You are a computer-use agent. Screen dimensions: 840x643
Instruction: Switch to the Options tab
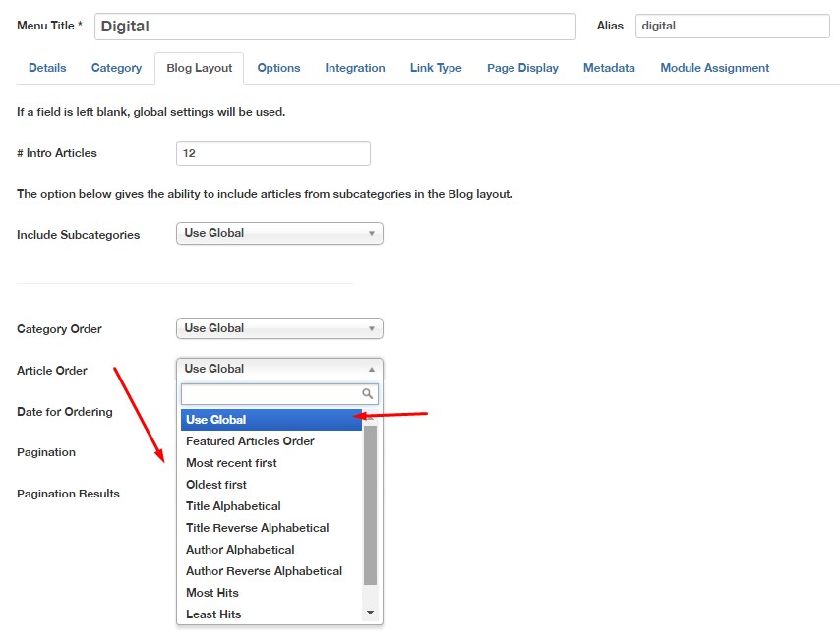(278, 68)
